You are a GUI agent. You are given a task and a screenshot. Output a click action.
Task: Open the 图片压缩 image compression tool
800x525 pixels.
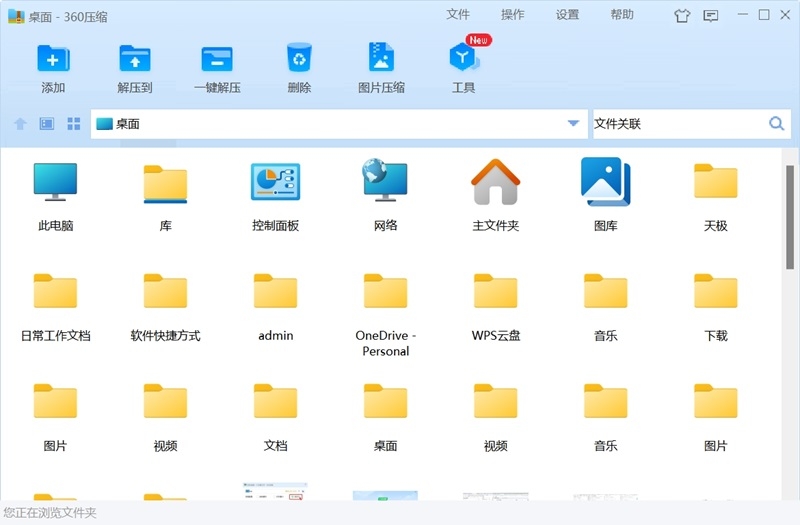pos(381,57)
